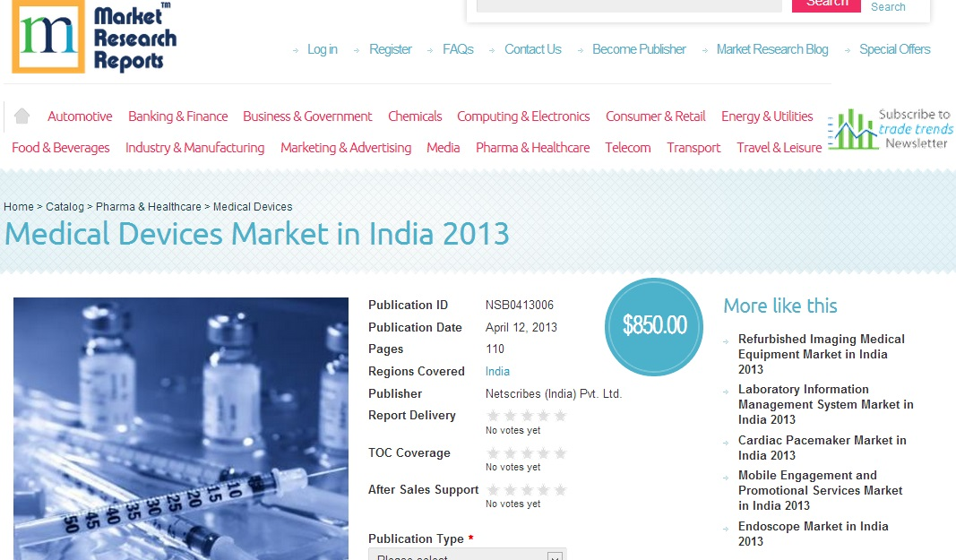Select the Energy & Utilities category
The width and height of the screenshot is (956, 560).
pyautogui.click(x=767, y=116)
